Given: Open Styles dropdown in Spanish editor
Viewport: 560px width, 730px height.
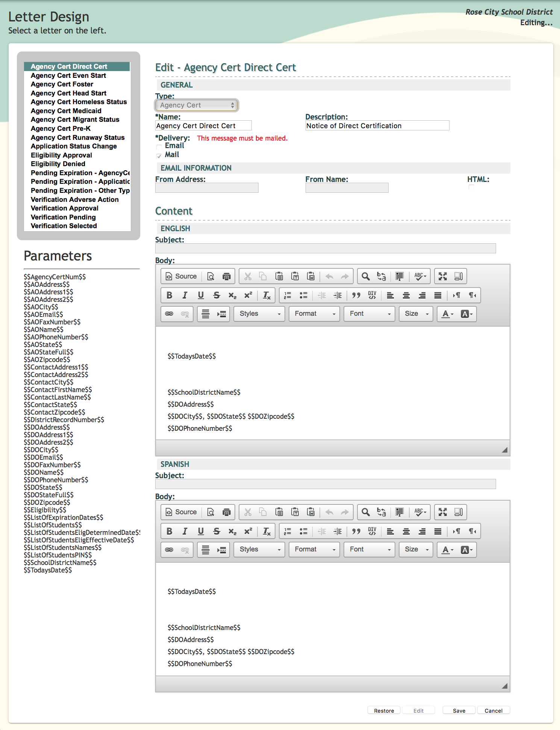Looking at the screenshot, I should (259, 550).
